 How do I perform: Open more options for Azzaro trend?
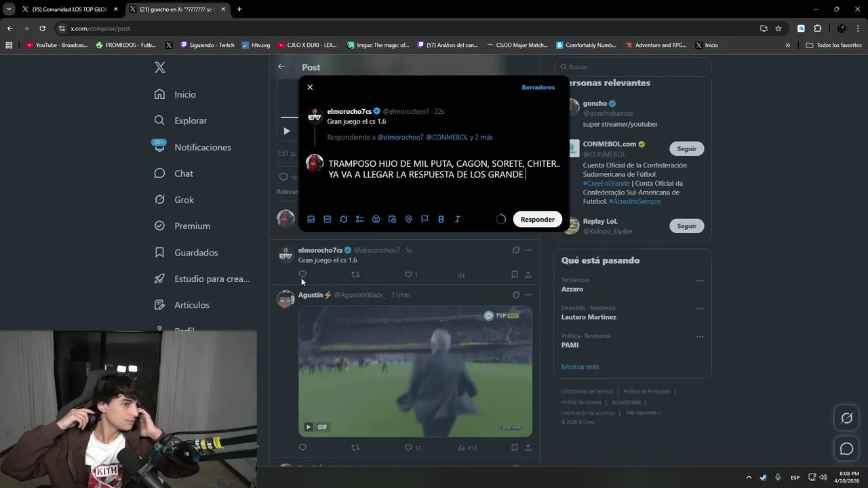point(700,281)
